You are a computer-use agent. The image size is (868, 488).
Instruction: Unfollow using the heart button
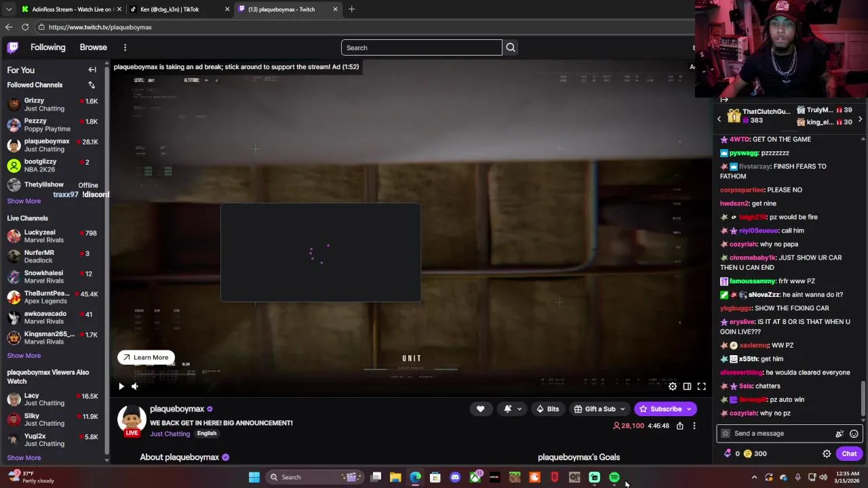(480, 409)
